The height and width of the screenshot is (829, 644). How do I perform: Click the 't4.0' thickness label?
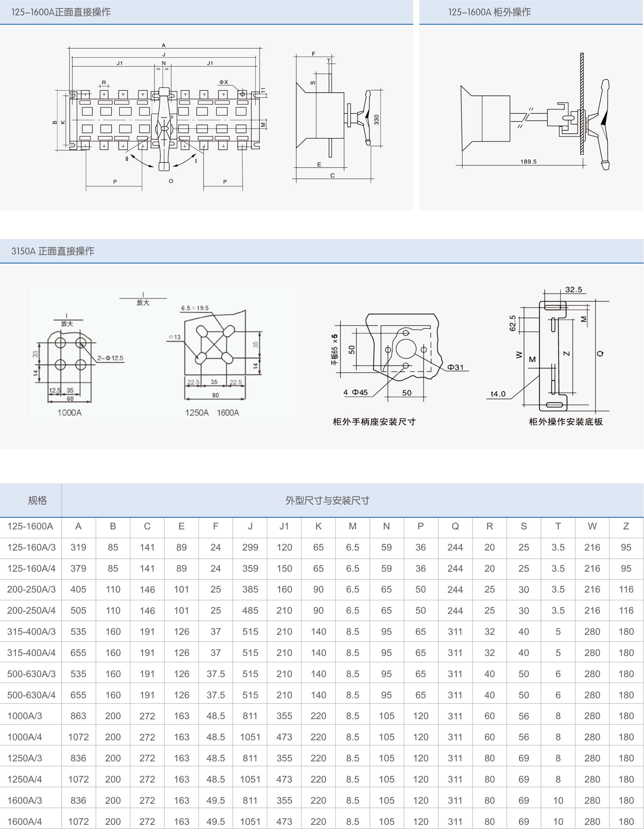coord(498,394)
